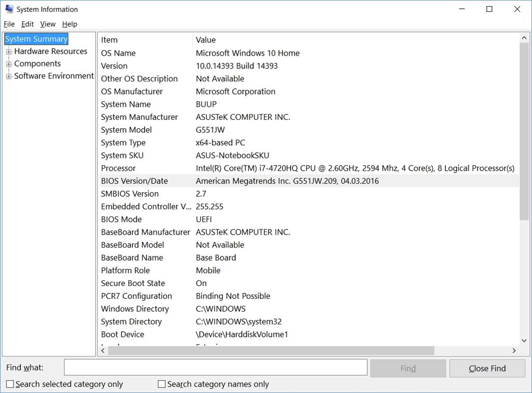The image size is (532, 393).
Task: Select the Version row
Action: [309, 66]
